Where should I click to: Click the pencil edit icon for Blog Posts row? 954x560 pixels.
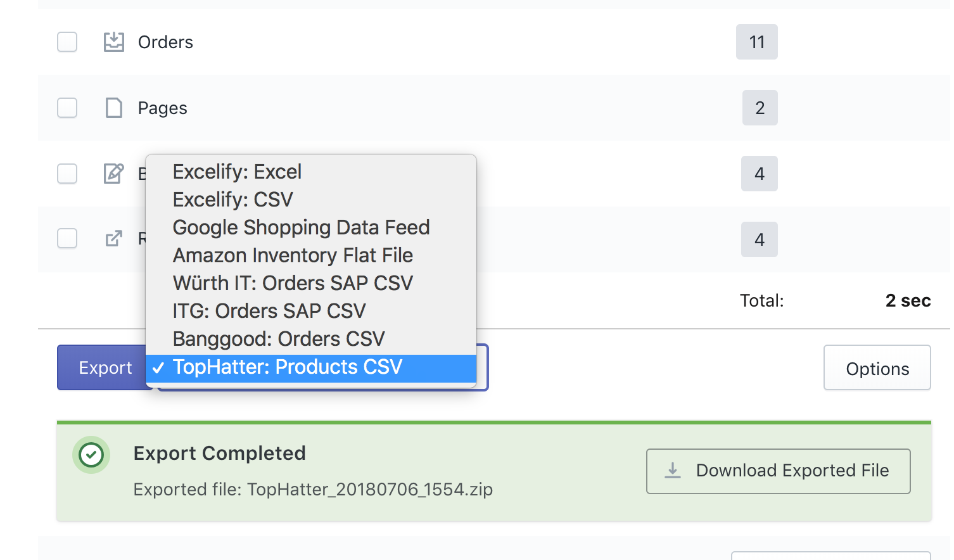(x=114, y=173)
